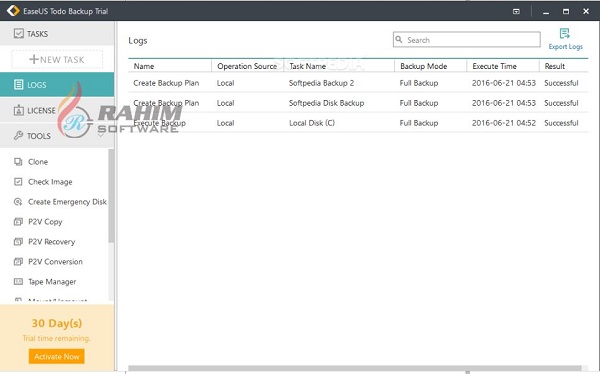Screen dimensions: 600x374
Task: Sort by Backup Mode column
Action: click(423, 66)
